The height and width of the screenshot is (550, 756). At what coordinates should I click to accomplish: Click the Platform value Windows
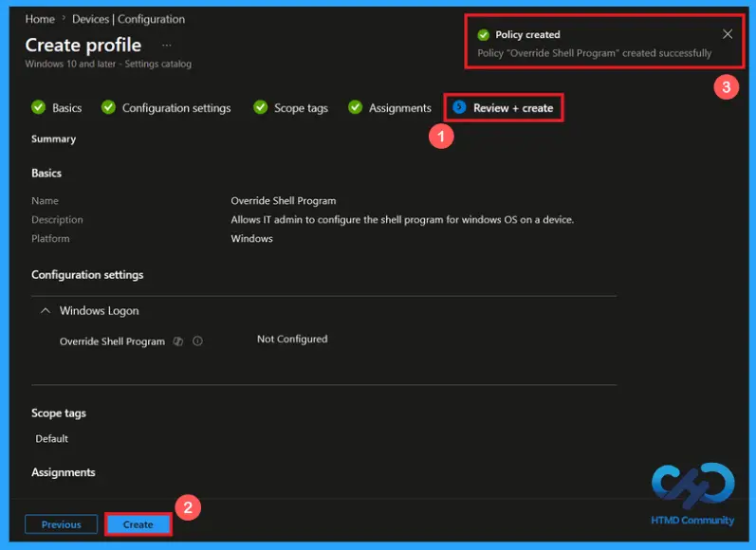(x=251, y=239)
